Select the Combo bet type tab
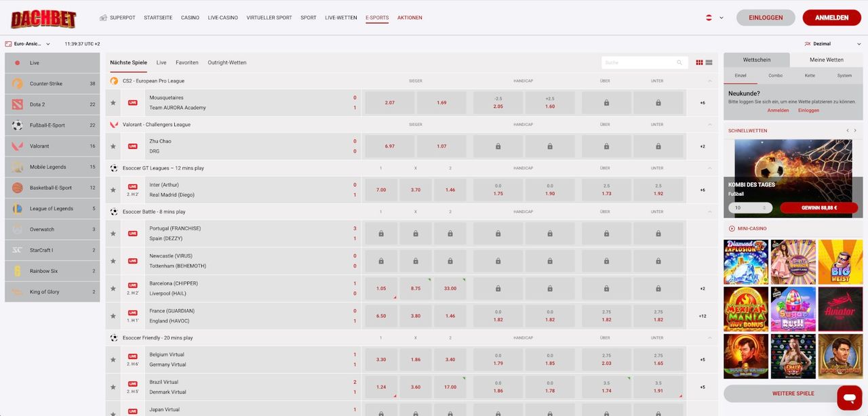Viewport: 868px width, 416px height. 775,75
